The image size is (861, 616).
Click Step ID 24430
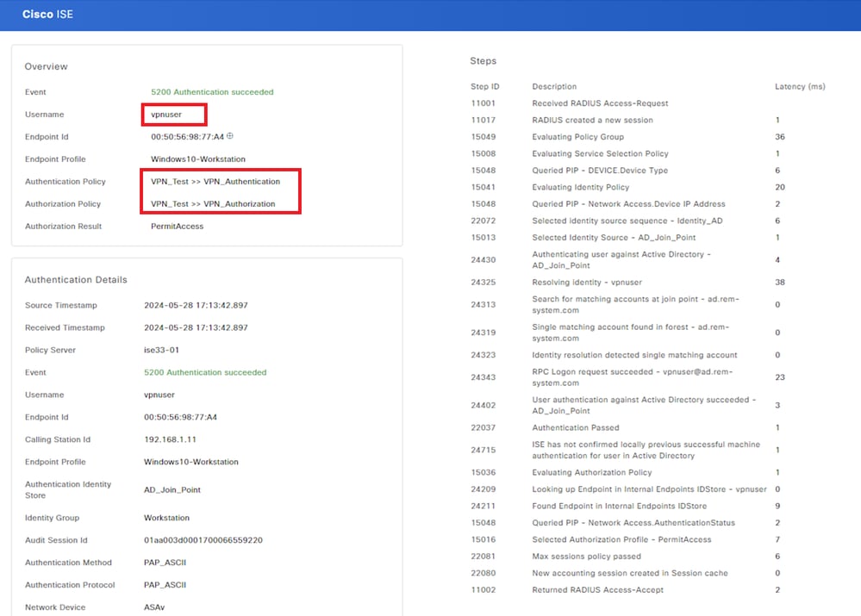coord(484,259)
